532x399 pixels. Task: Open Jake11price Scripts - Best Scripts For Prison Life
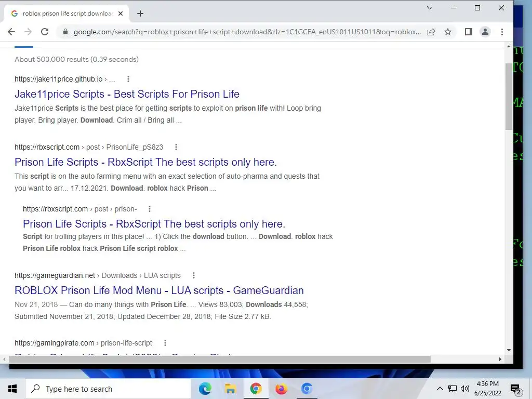127,94
